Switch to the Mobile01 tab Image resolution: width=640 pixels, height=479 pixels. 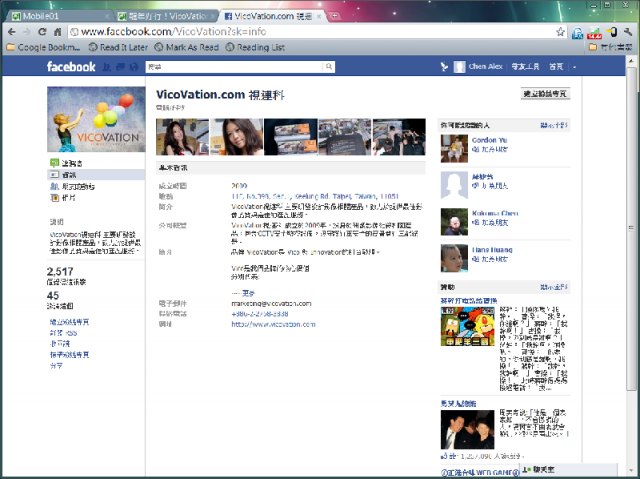point(58,16)
